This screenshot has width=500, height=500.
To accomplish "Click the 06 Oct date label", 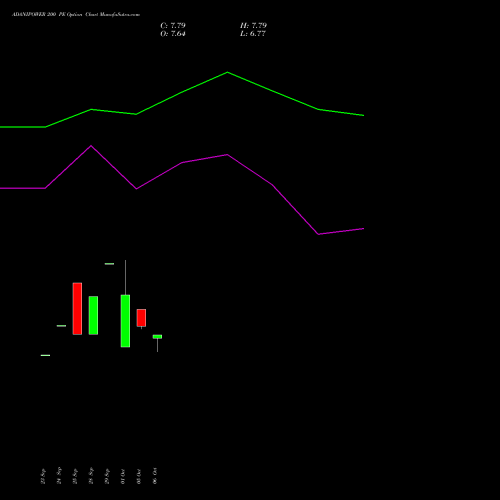I will pyautogui.click(x=155, y=476).
